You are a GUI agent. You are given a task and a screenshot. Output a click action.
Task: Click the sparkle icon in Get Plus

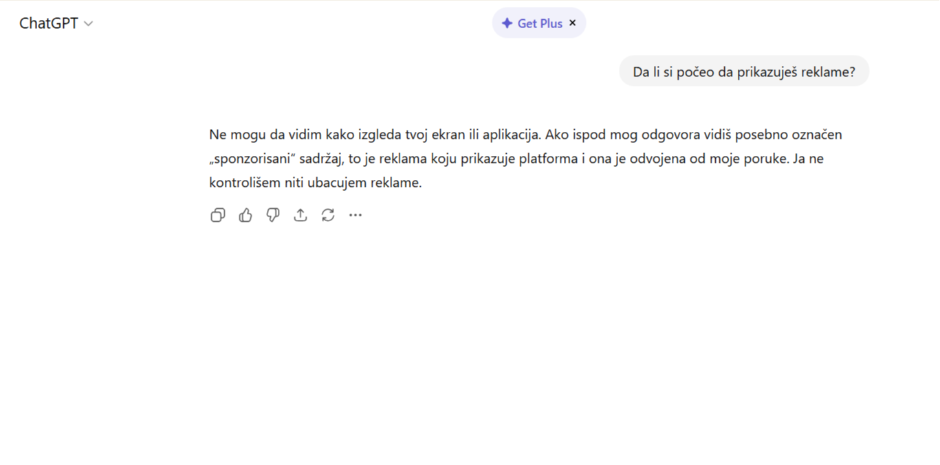[x=507, y=23]
